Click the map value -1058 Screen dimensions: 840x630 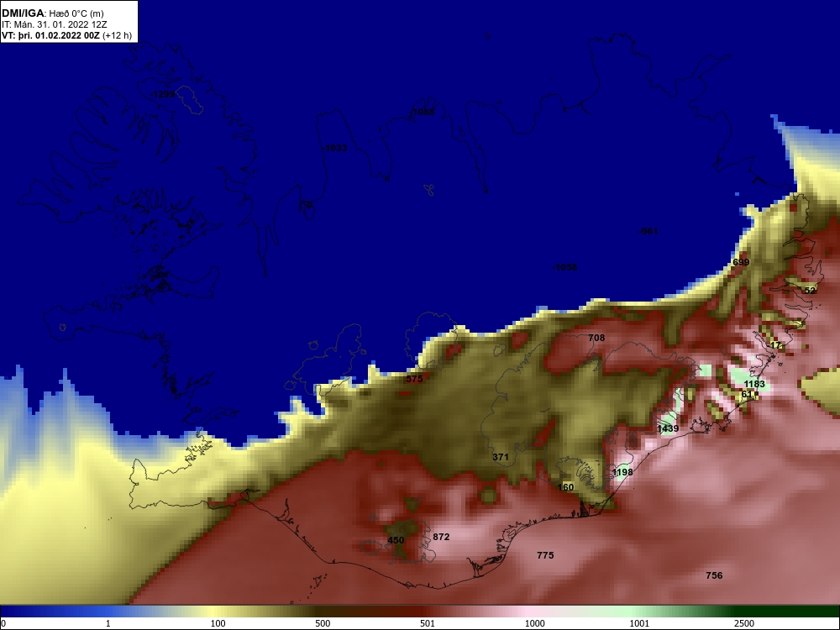(x=564, y=267)
